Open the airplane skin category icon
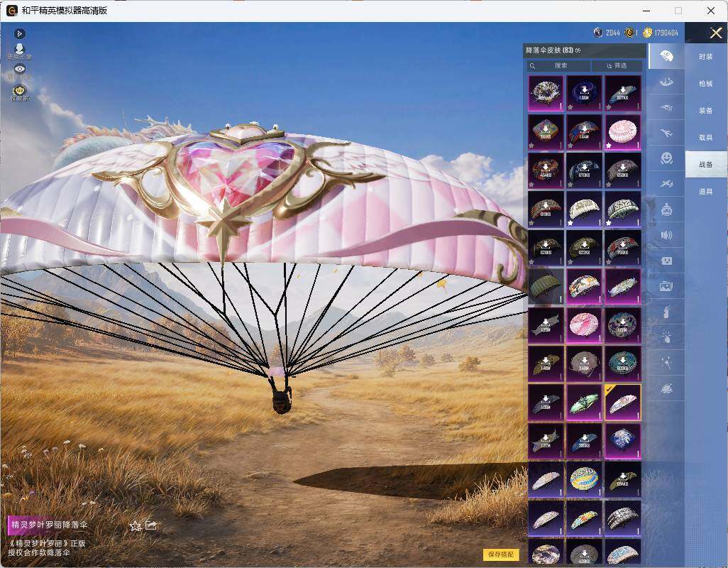The image size is (728, 568). point(666,133)
